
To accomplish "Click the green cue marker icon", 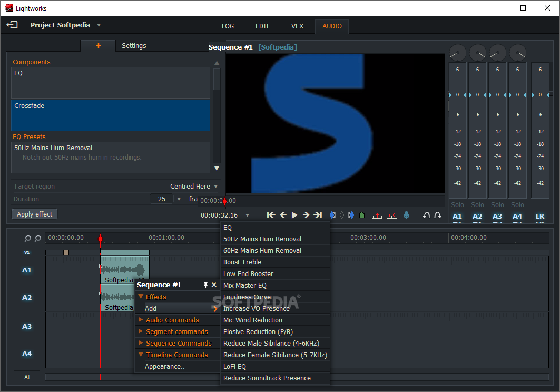I will [x=362, y=215].
